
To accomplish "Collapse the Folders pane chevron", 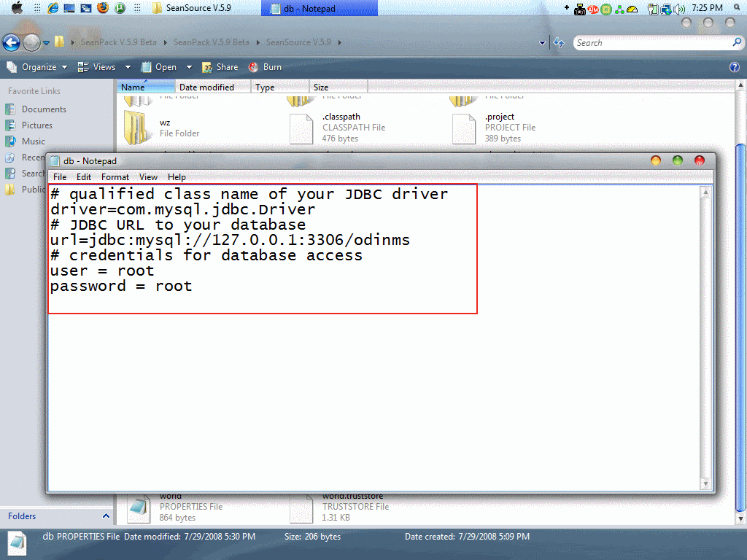I will (x=106, y=516).
